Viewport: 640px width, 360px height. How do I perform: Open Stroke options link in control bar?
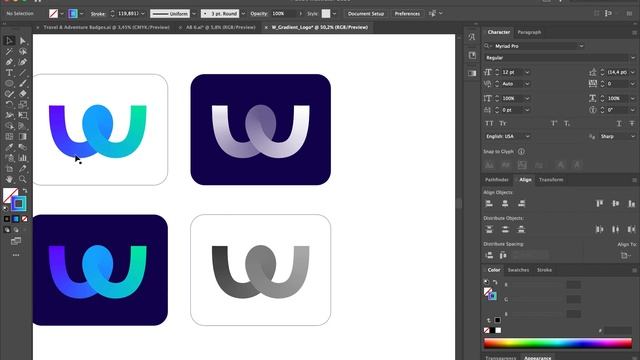pos(98,14)
